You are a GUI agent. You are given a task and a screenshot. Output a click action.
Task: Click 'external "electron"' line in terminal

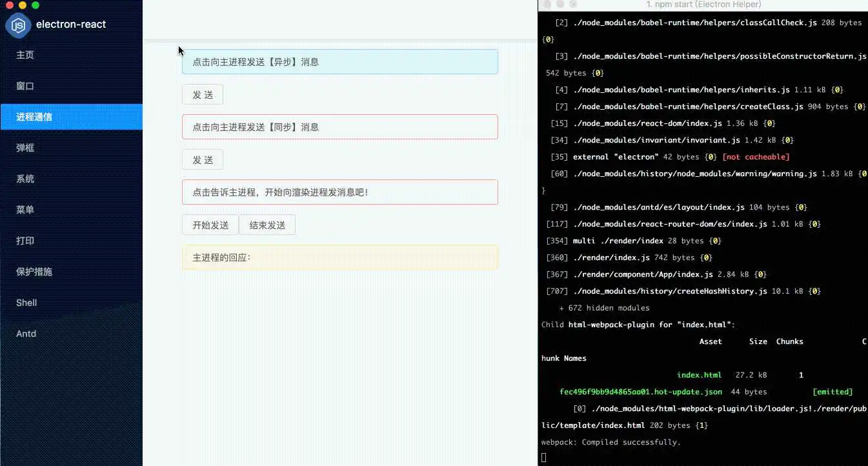click(x=670, y=157)
